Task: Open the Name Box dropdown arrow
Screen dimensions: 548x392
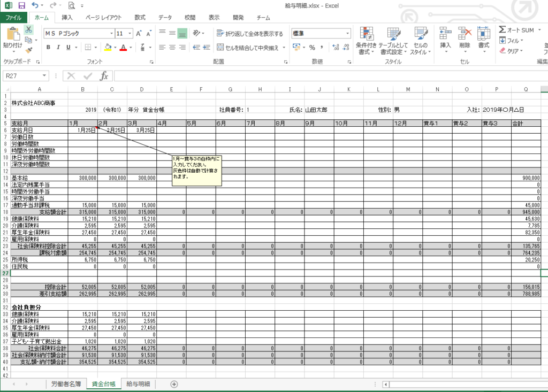Action: 44,76
